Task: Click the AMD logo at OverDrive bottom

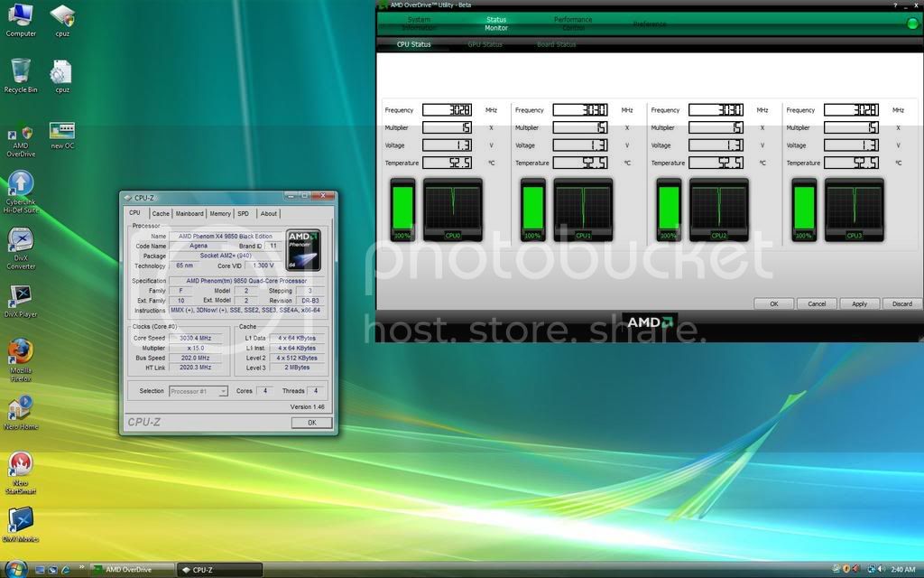Action: click(x=650, y=322)
